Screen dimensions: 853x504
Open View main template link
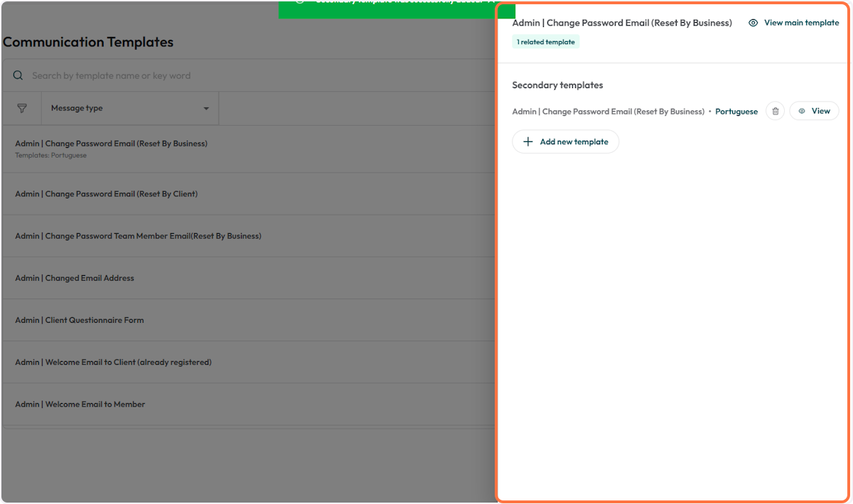pyautogui.click(x=801, y=23)
